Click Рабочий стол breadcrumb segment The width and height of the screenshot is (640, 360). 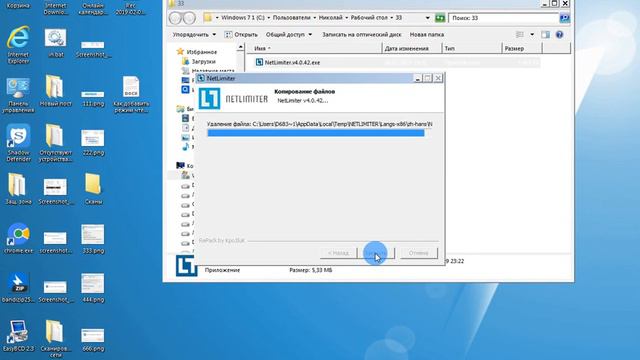point(369,18)
